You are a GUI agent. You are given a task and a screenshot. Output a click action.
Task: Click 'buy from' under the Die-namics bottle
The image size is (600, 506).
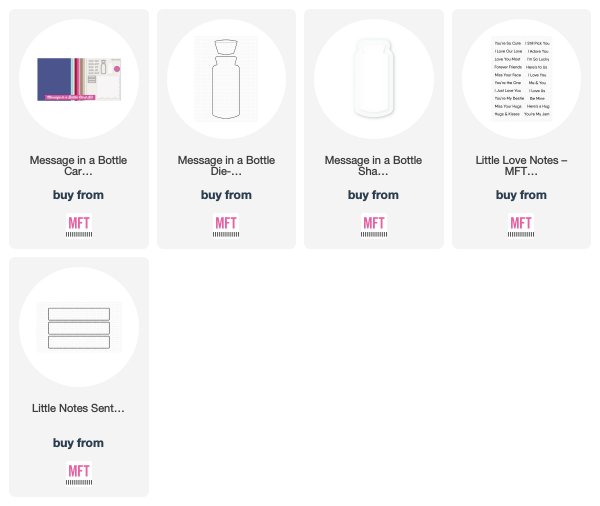pyautogui.click(x=226, y=195)
